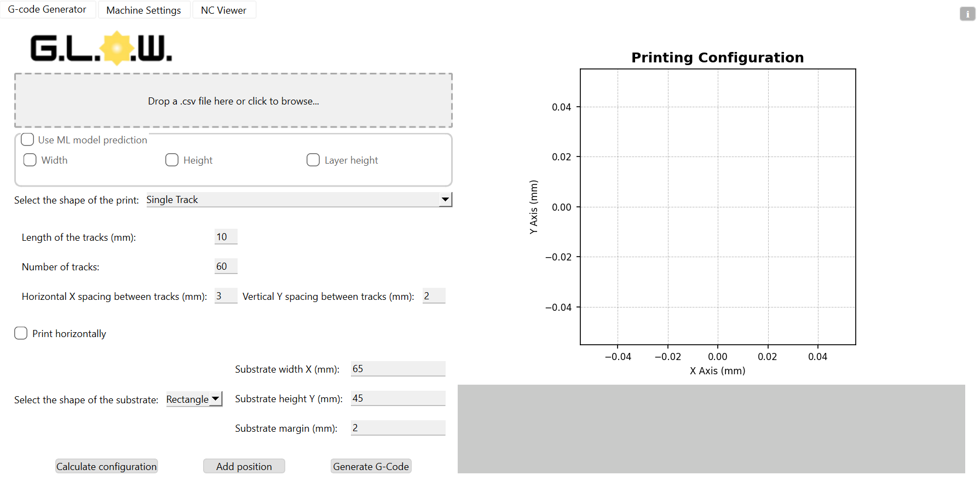Select the Substrate width X field
Viewport: 980px width, 487px height.
(397, 369)
